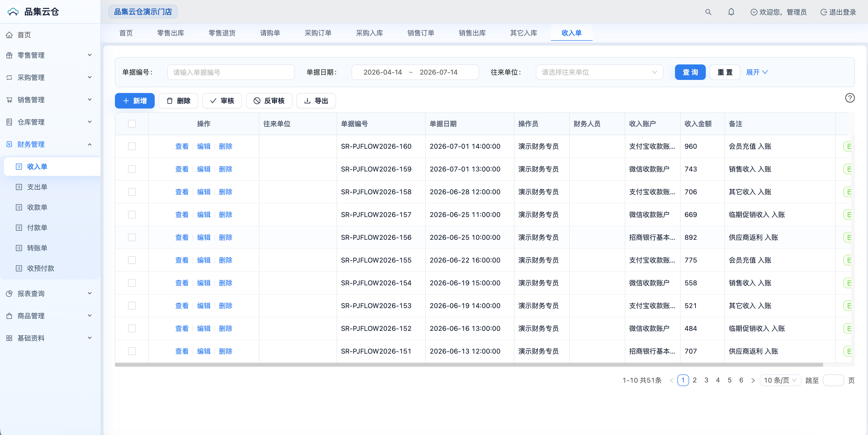The height and width of the screenshot is (435, 868).
Task: Open the 往来单位 select dropdown
Action: click(599, 72)
